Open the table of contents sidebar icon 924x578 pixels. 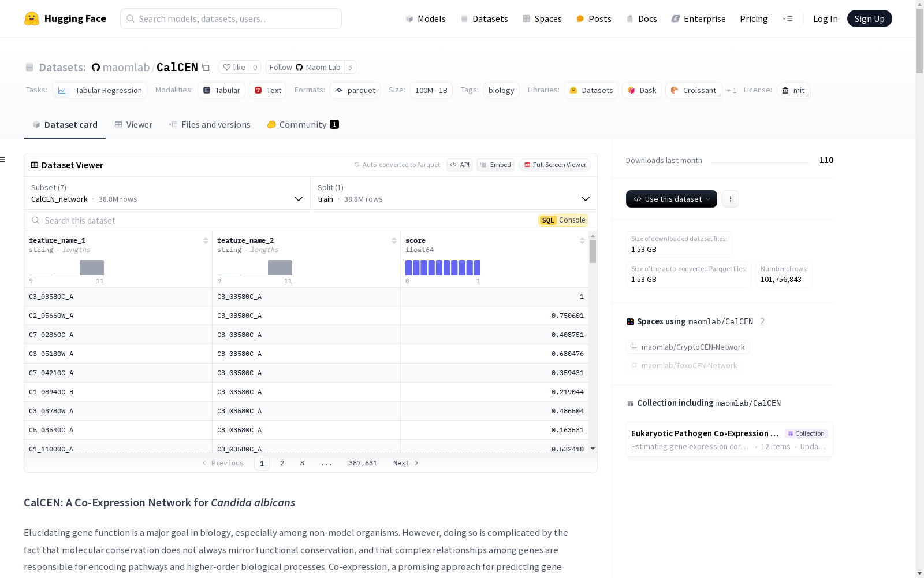point(3,160)
